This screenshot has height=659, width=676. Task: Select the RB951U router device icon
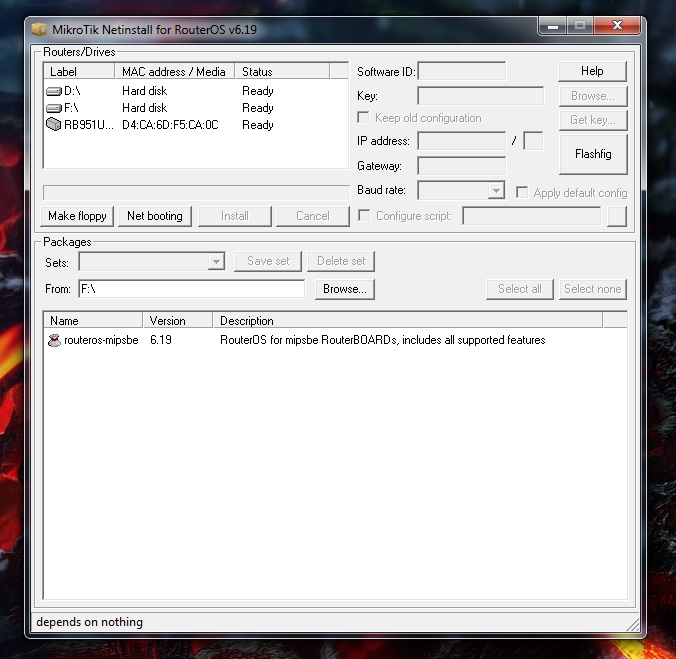pos(54,125)
